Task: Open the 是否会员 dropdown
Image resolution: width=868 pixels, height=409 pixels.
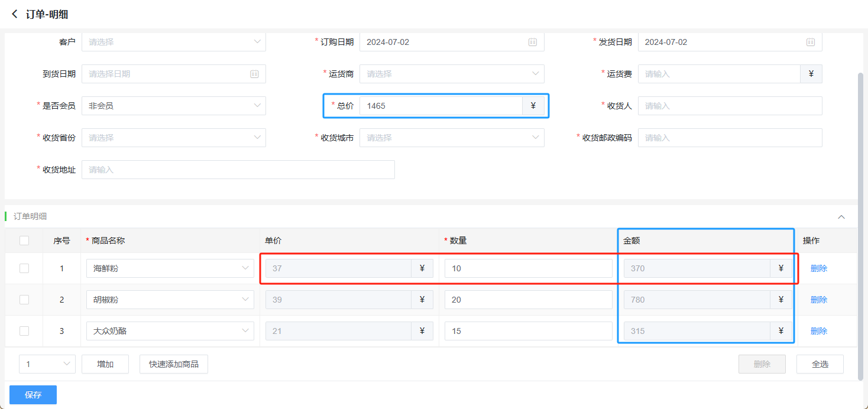Action: pos(173,106)
